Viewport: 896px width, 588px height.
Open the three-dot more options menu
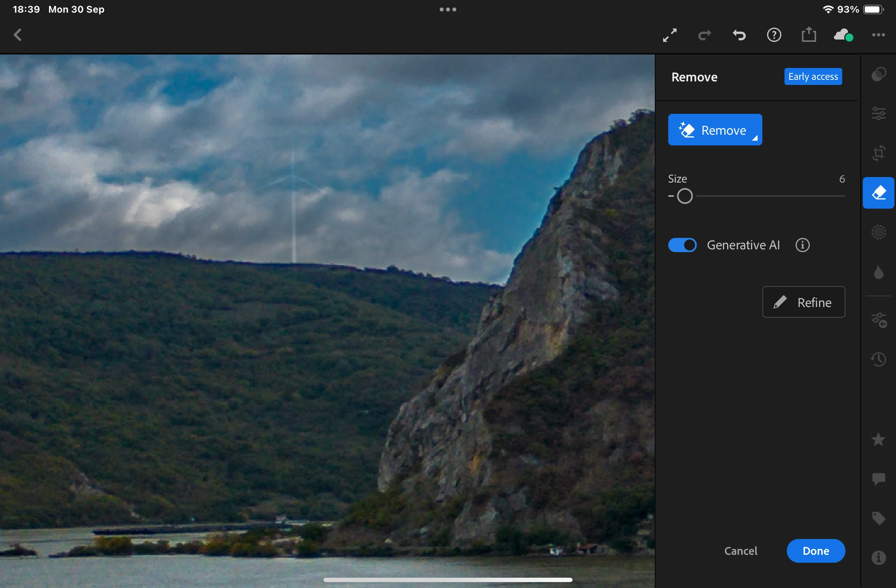[879, 35]
